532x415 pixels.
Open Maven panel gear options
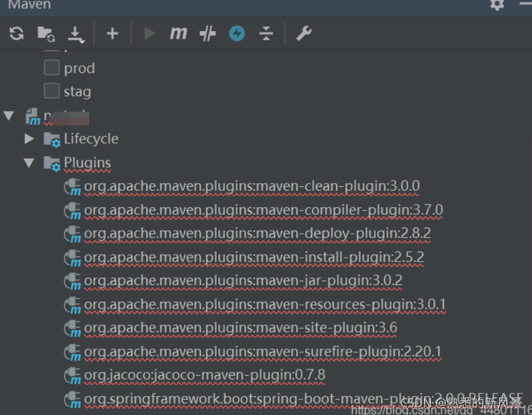497,4
